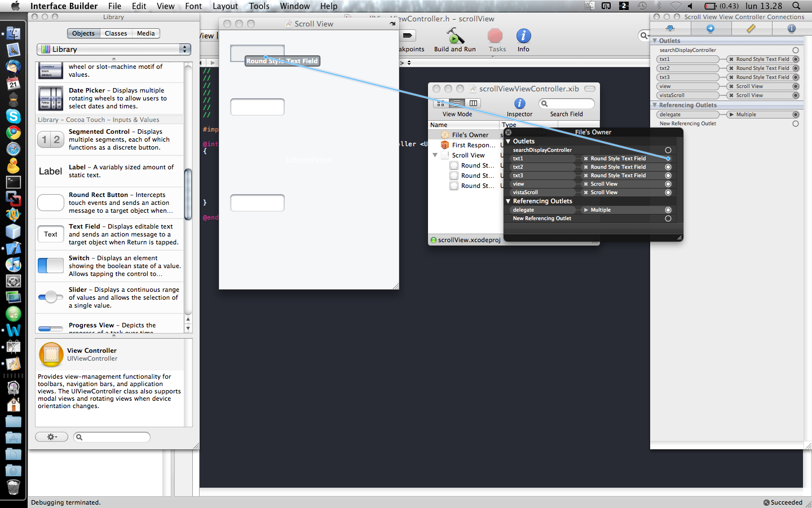This screenshot has width=812, height=508.
Task: Click the New Referencing Outlet circle in the dark popup
Action: [x=668, y=218]
